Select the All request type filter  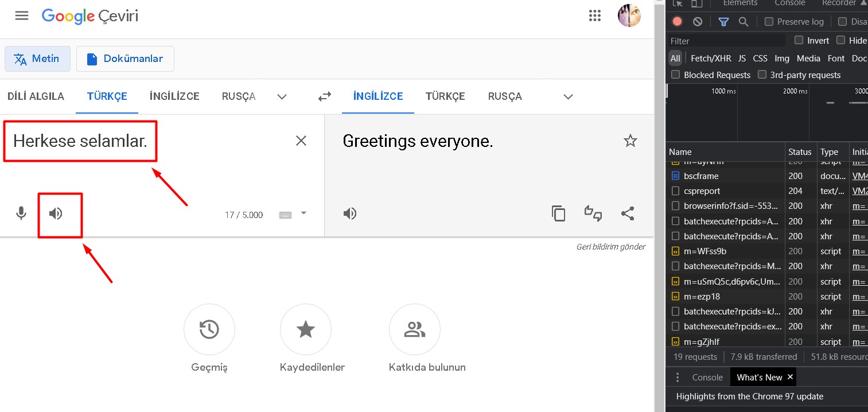pos(675,58)
